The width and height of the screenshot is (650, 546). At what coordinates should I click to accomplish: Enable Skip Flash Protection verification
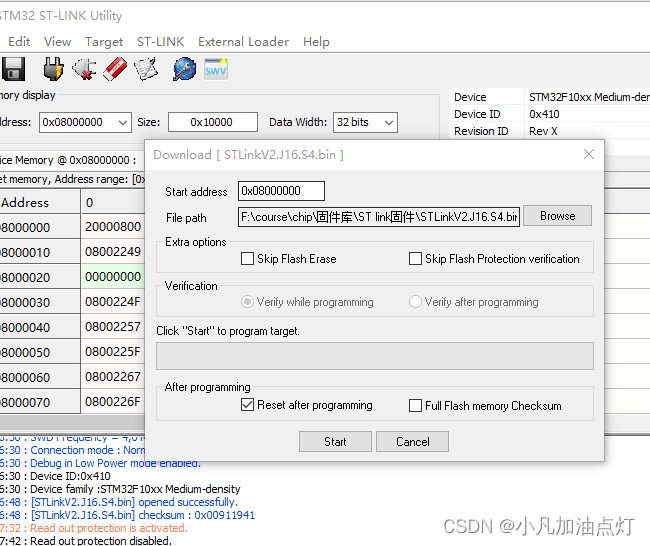[x=415, y=259]
